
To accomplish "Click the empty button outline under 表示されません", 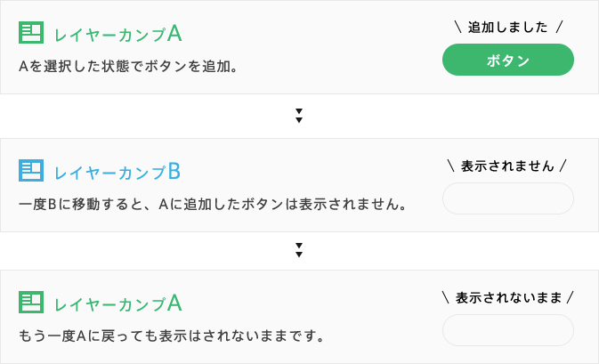I will [507, 198].
